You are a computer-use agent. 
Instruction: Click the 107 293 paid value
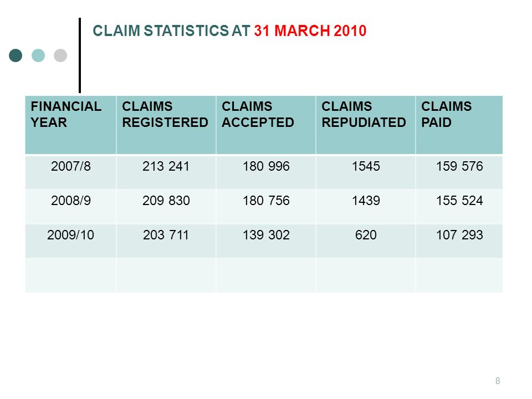click(459, 235)
